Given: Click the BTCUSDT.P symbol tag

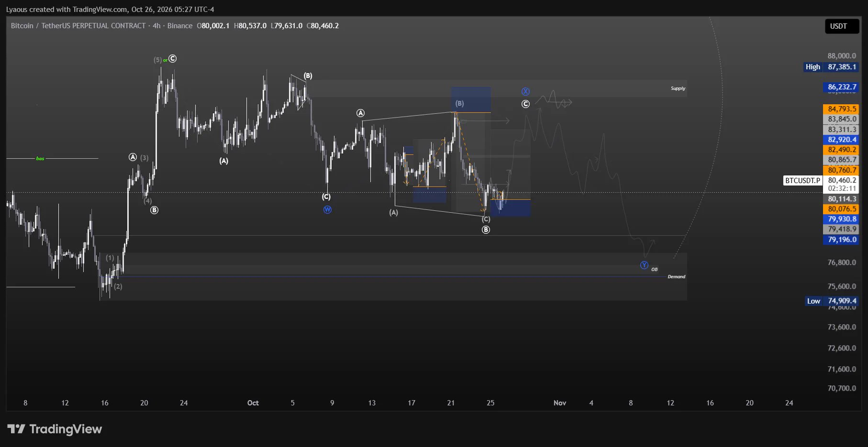Looking at the screenshot, I should tap(802, 181).
